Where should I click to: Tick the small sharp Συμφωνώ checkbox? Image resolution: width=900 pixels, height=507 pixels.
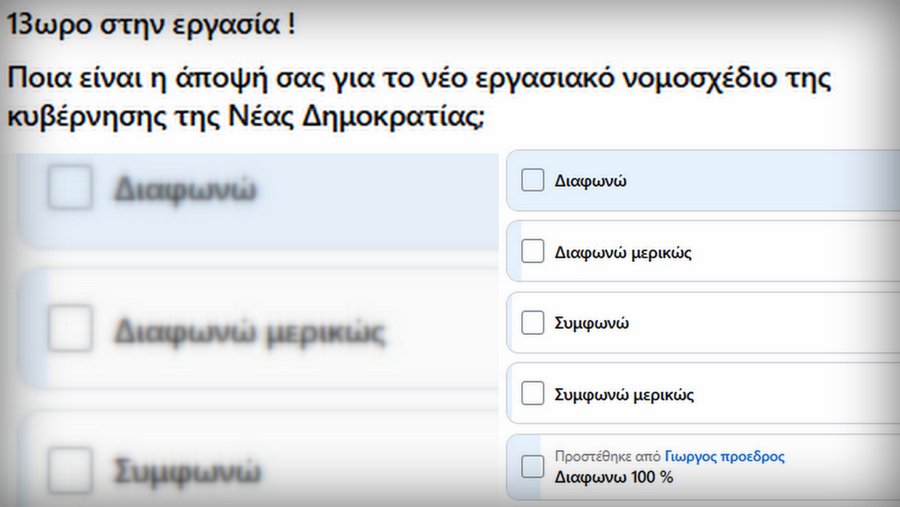[532, 322]
